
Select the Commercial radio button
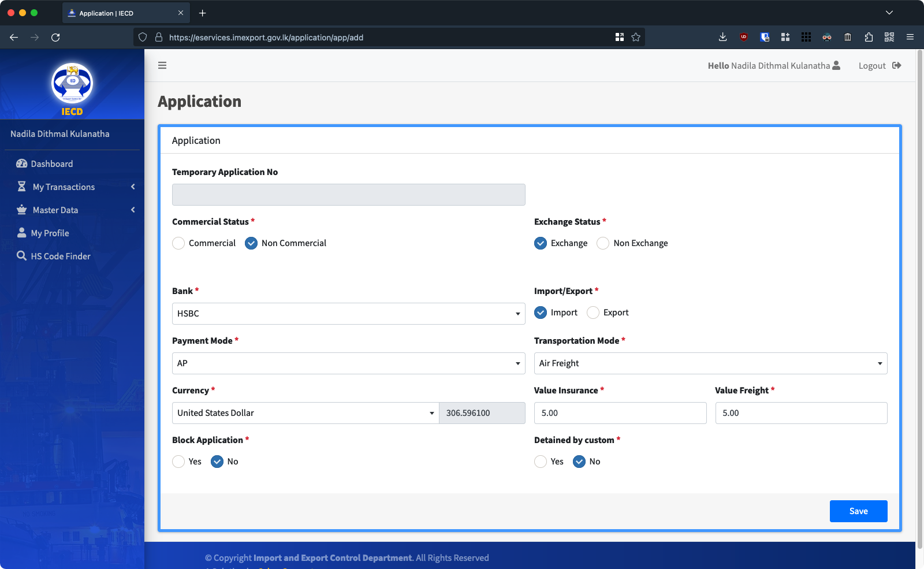click(x=179, y=243)
